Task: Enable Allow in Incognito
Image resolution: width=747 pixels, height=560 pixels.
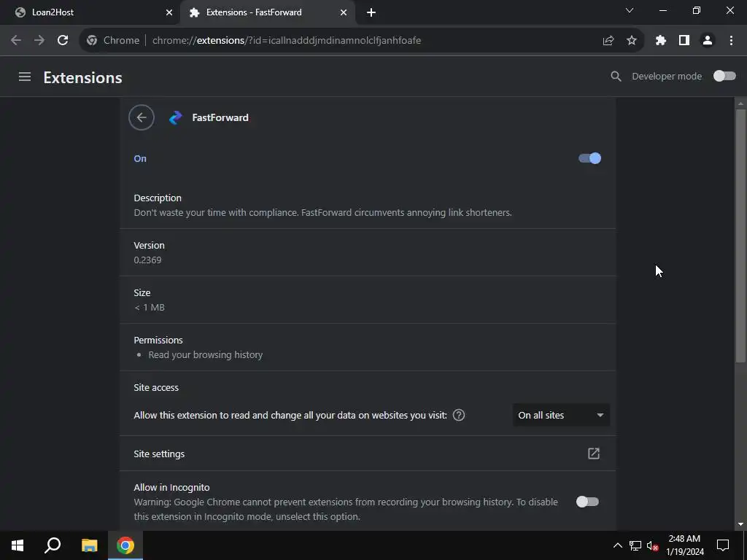Action: [587, 502]
